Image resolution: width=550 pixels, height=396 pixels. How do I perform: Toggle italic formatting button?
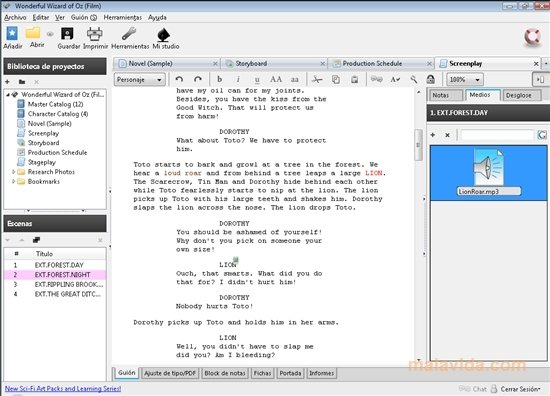[x=238, y=79]
